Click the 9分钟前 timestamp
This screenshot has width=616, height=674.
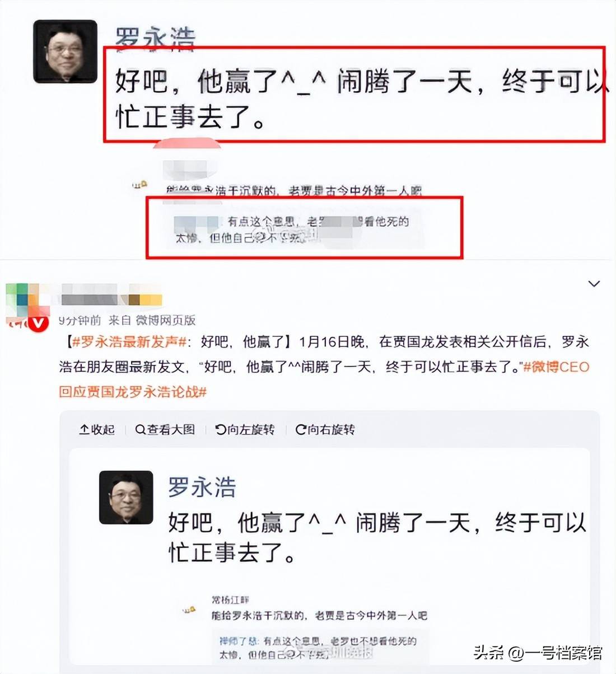tap(80, 320)
